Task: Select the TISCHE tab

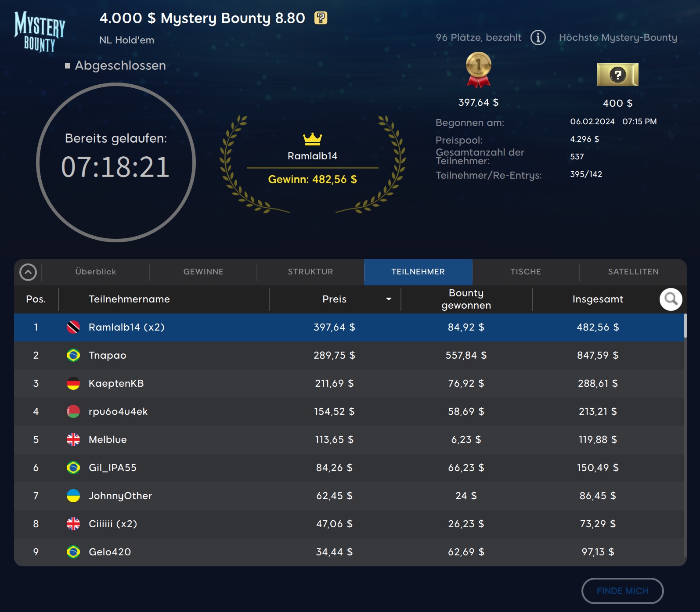Action: click(x=525, y=272)
